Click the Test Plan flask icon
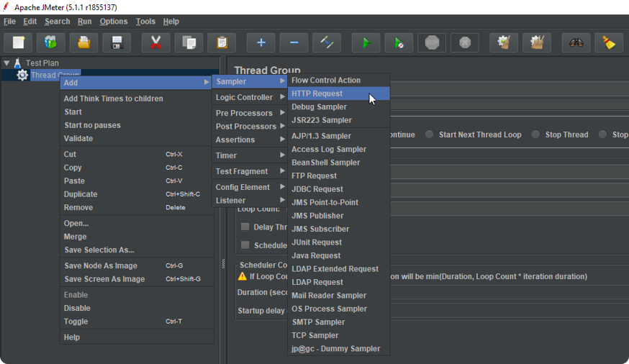This screenshot has height=364, width=629. [x=17, y=63]
